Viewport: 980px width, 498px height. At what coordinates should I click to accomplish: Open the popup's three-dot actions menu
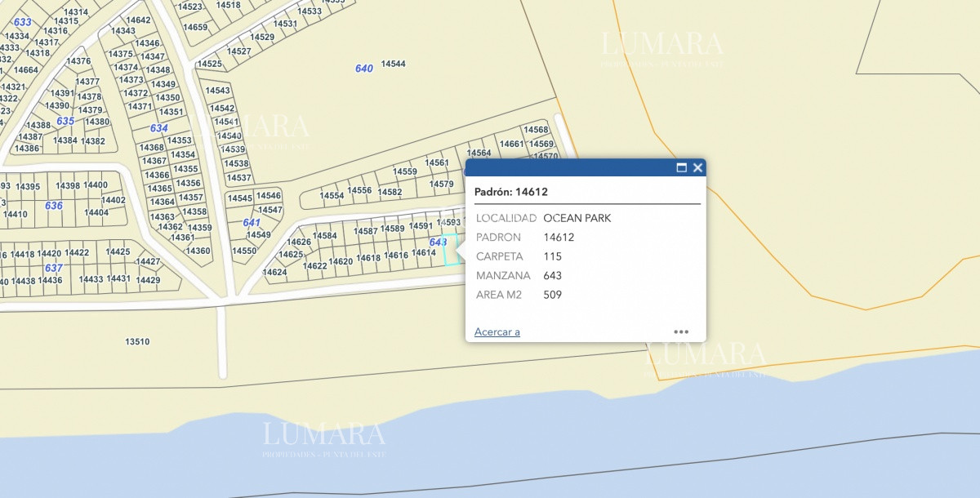[681, 332]
